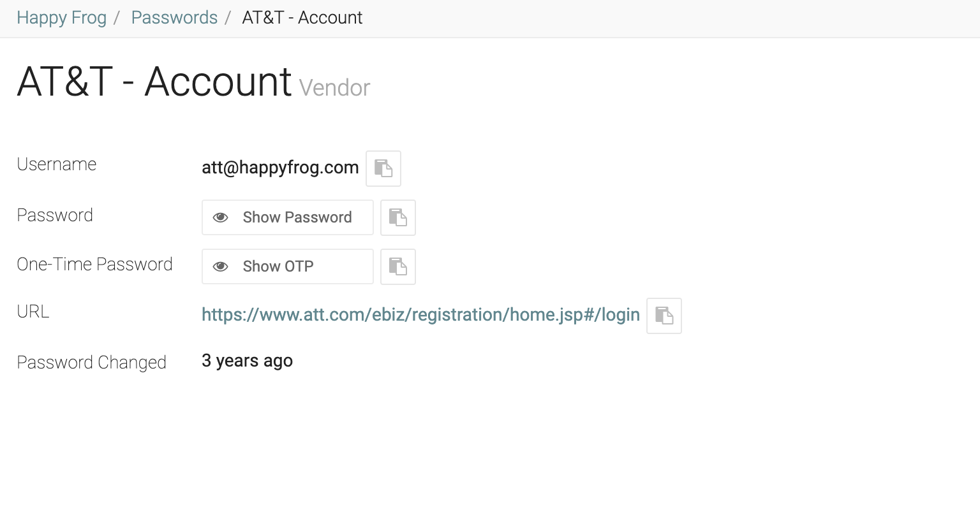The width and height of the screenshot is (980, 510).
Task: Click the Username field label
Action: pyautogui.click(x=57, y=164)
